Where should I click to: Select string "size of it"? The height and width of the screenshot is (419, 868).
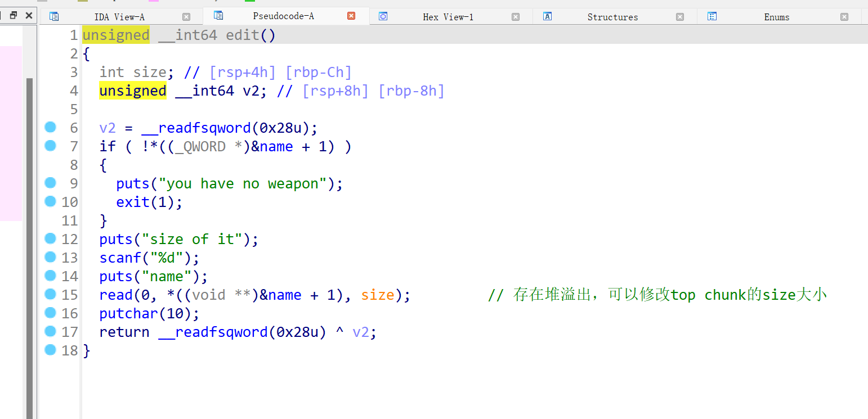(x=192, y=240)
